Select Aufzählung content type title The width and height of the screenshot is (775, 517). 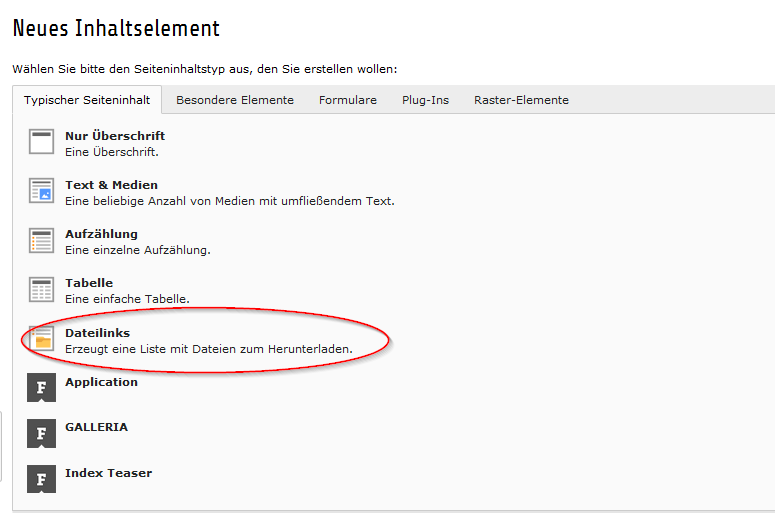(101, 234)
